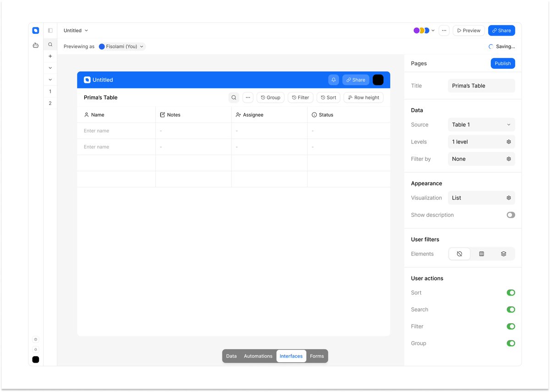This screenshot has width=550, height=392.
Task: Open the more options button next to Preview
Action: (444, 31)
